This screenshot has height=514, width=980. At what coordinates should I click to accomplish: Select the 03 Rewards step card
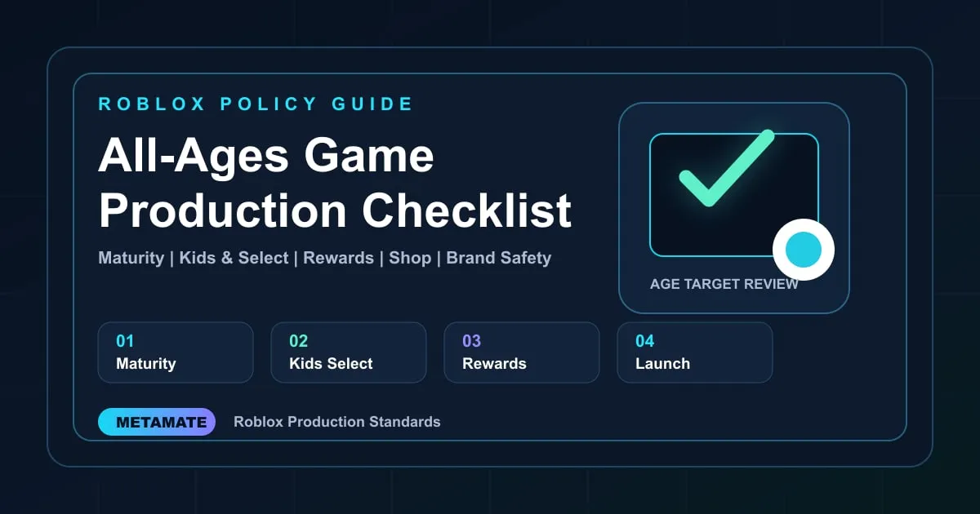(x=522, y=352)
